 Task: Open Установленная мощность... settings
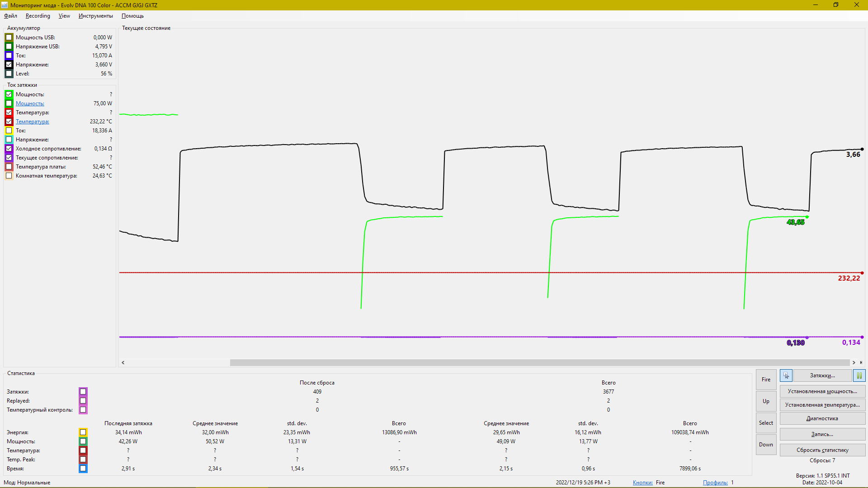point(822,391)
